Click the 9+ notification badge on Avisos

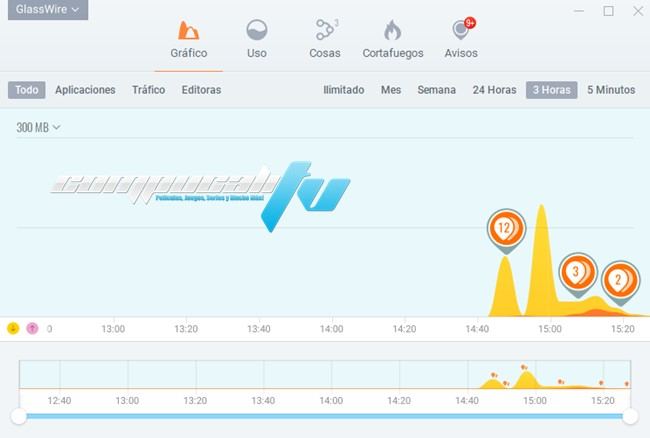pyautogui.click(x=470, y=23)
